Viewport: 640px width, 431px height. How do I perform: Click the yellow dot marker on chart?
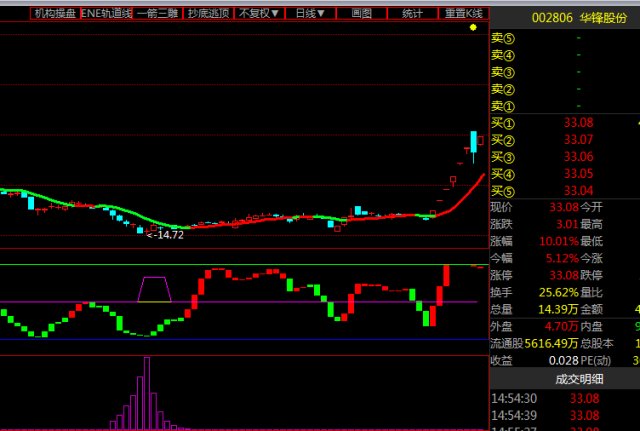coord(473,27)
